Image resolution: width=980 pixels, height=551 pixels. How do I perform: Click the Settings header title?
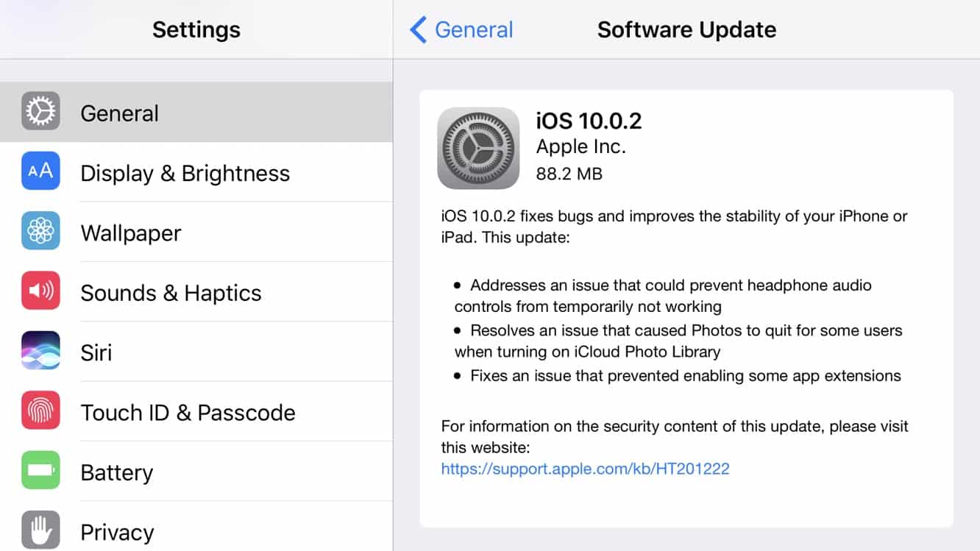[196, 30]
